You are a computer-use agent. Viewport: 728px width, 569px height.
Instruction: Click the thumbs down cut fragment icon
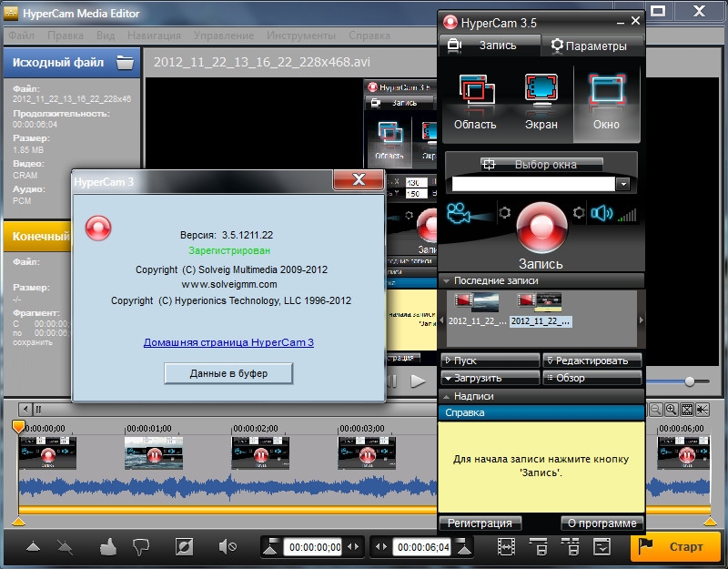141,547
